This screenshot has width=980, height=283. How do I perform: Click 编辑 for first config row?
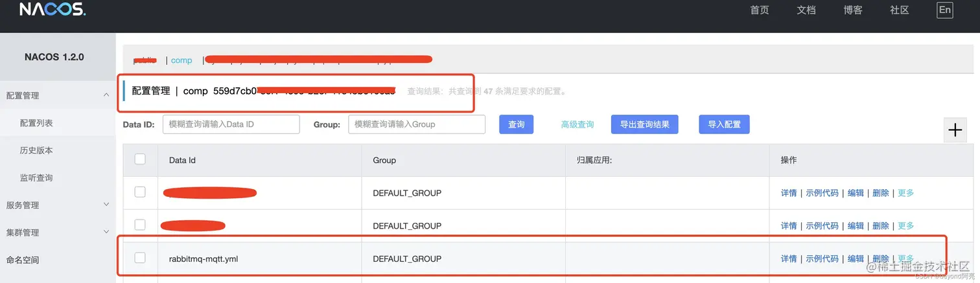[x=856, y=193]
